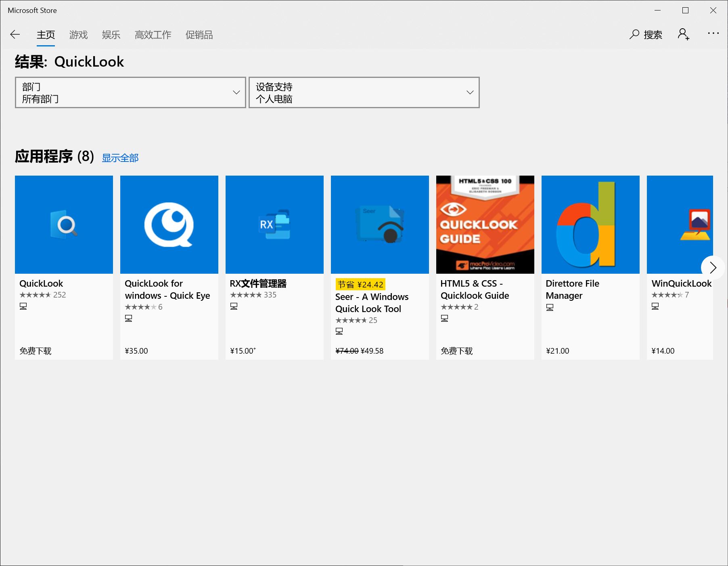Click 免费下载 under Quicklook Guide
This screenshot has height=566, width=728.
tap(457, 351)
